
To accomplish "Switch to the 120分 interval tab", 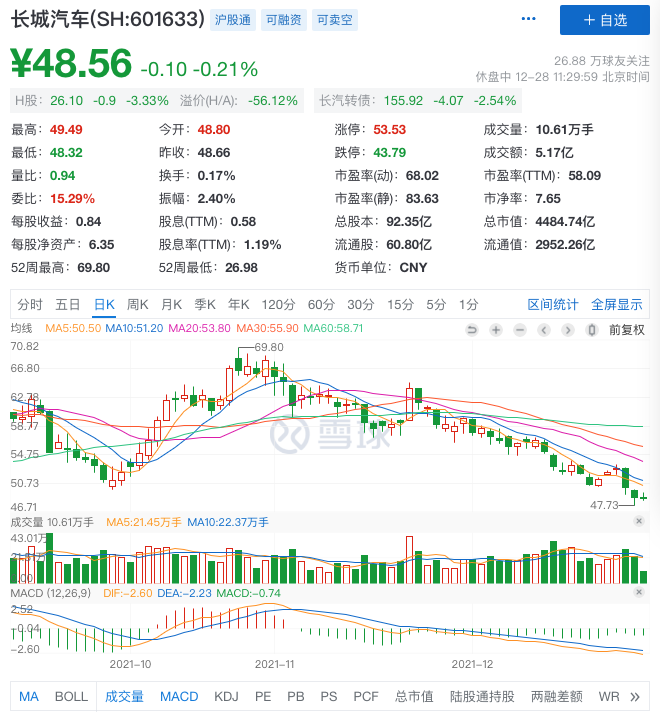I will [x=278, y=305].
